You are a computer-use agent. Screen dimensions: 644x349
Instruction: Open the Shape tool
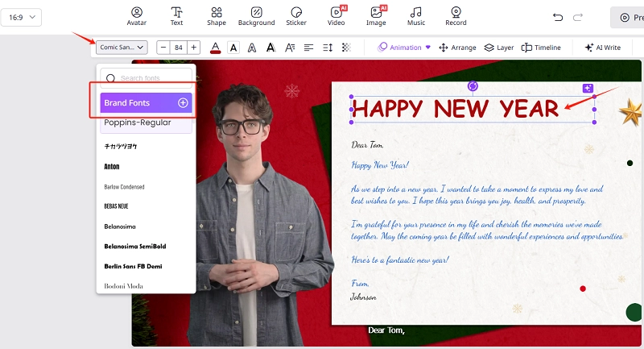click(216, 16)
